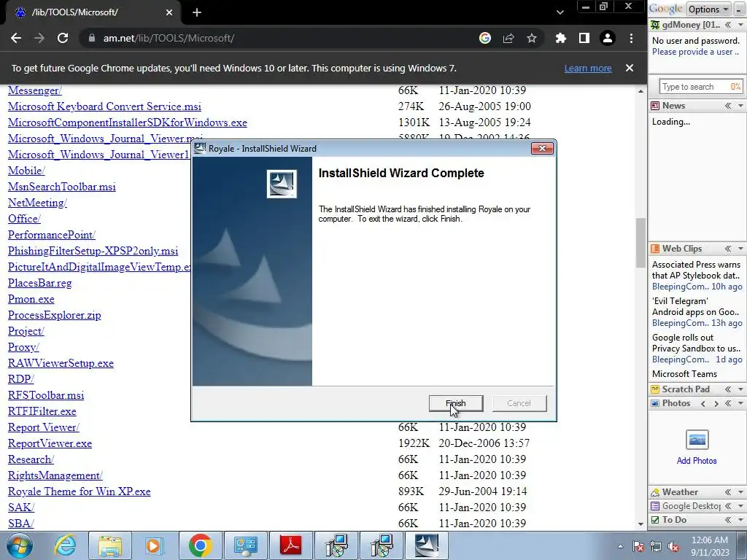Open Pmon.exe link
The height and width of the screenshot is (560, 747).
31,299
